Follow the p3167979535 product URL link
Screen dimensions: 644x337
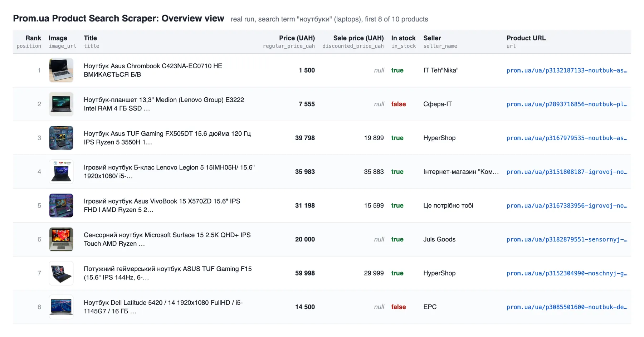567,138
